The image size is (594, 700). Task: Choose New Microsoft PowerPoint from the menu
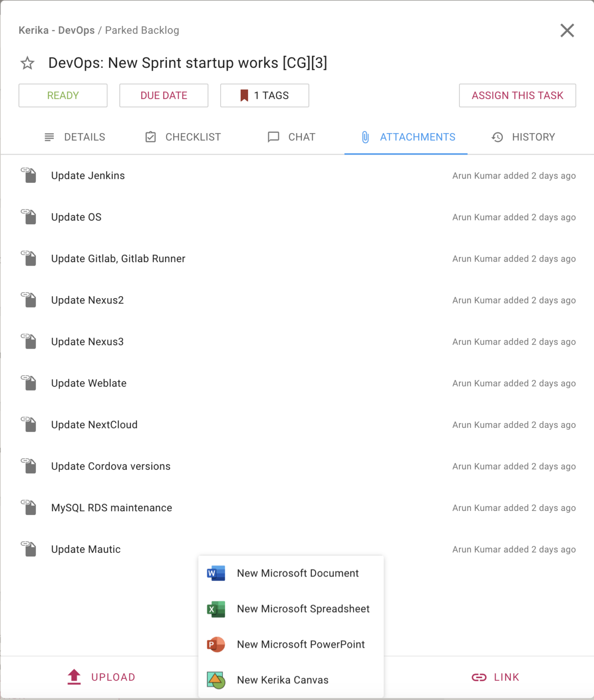(301, 644)
